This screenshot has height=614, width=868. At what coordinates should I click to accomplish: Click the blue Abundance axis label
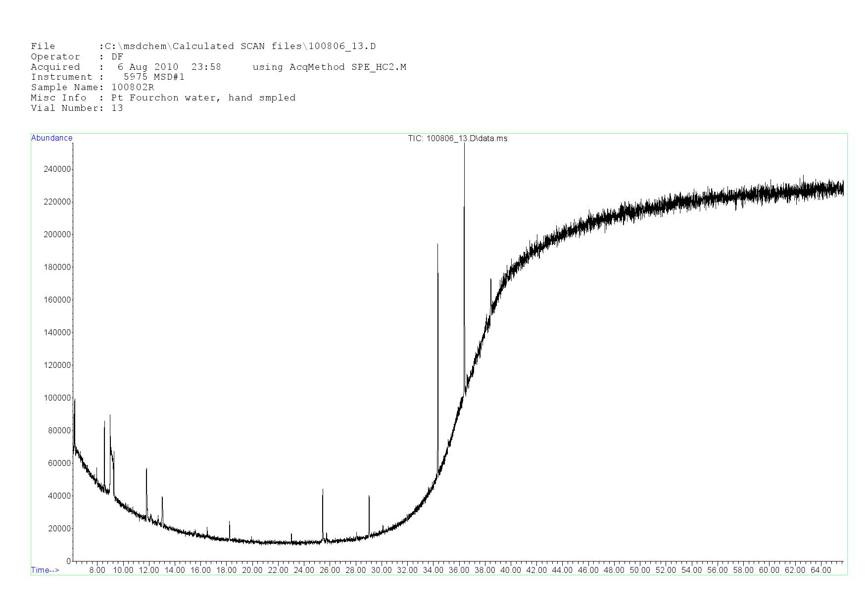click(x=52, y=138)
